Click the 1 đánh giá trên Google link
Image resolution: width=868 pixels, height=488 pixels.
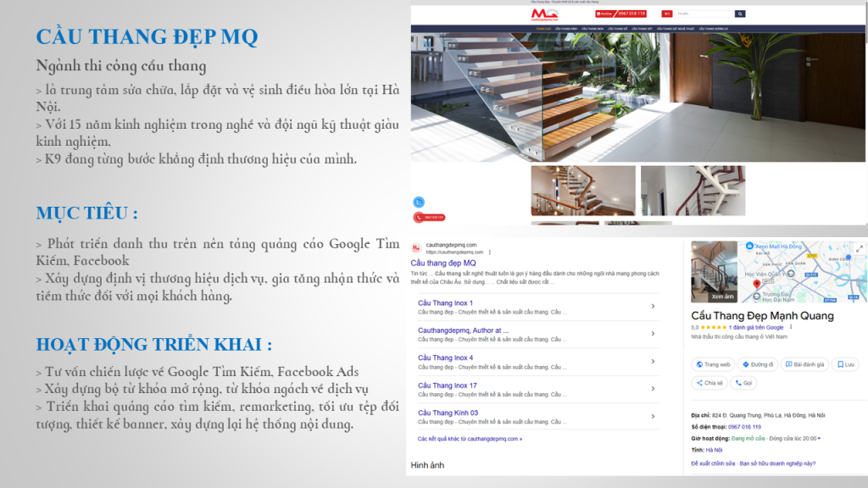755,328
